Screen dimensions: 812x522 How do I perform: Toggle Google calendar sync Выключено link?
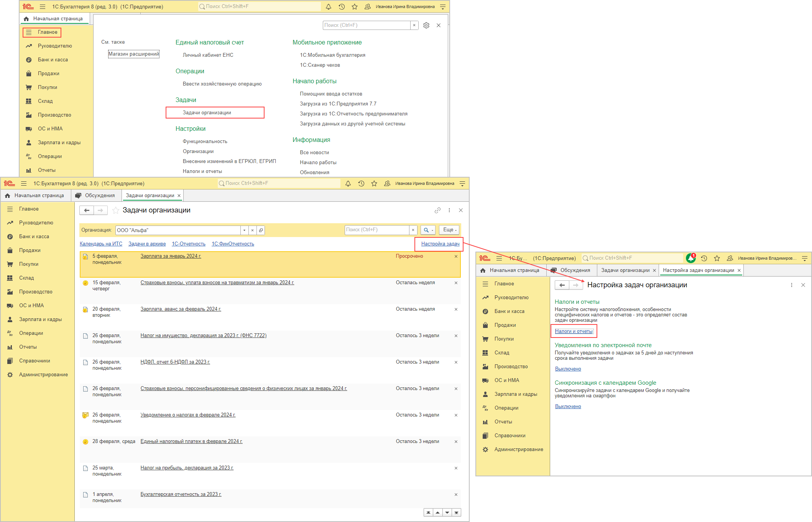[568, 407]
